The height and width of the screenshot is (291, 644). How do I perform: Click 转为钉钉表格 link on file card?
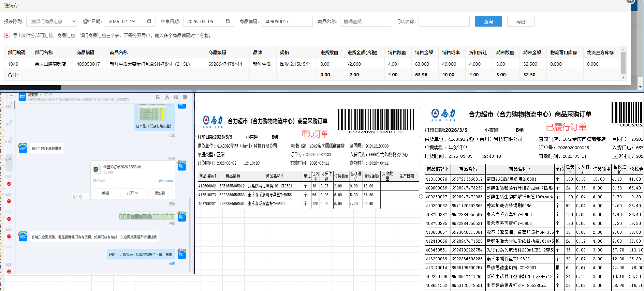[x=165, y=181]
